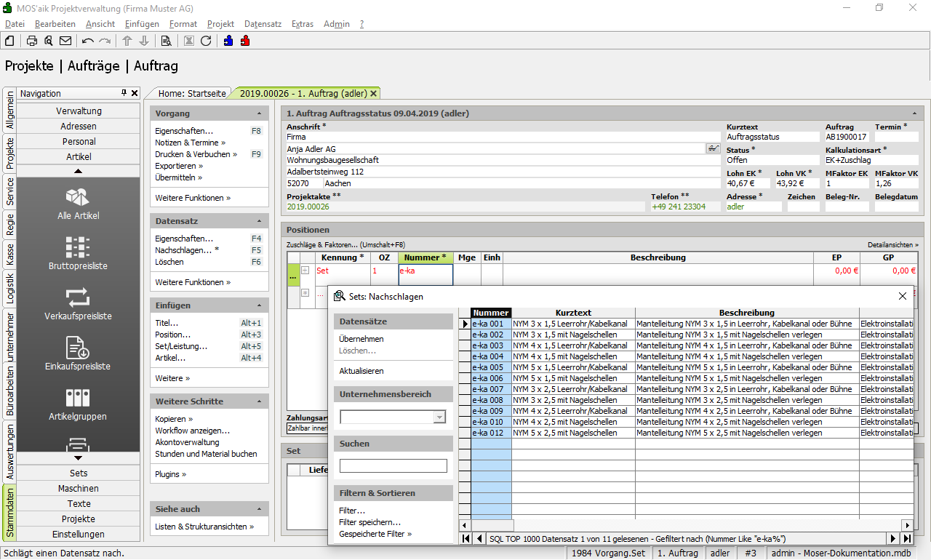Click the red puzzle piece icon
Screen dimensions: 931x560
[245, 41]
